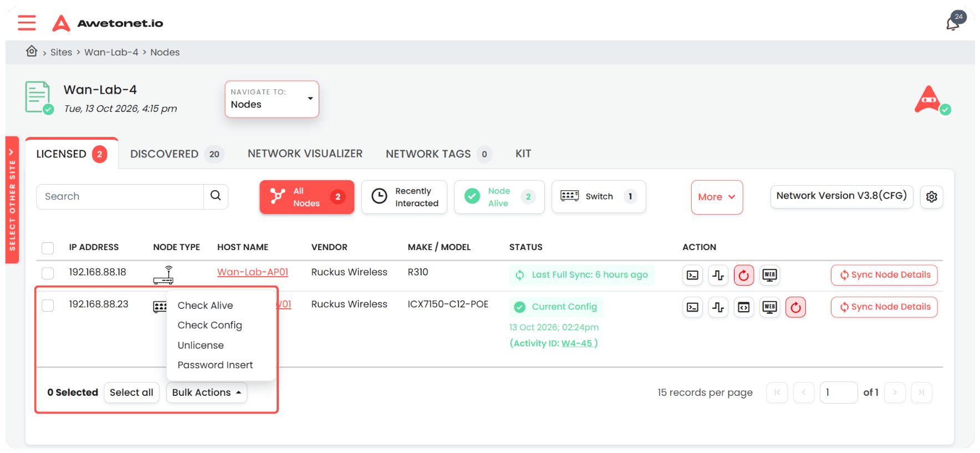Go to home via breadcrumb house icon
Image resolution: width=980 pixels, height=453 pixels.
(x=32, y=52)
